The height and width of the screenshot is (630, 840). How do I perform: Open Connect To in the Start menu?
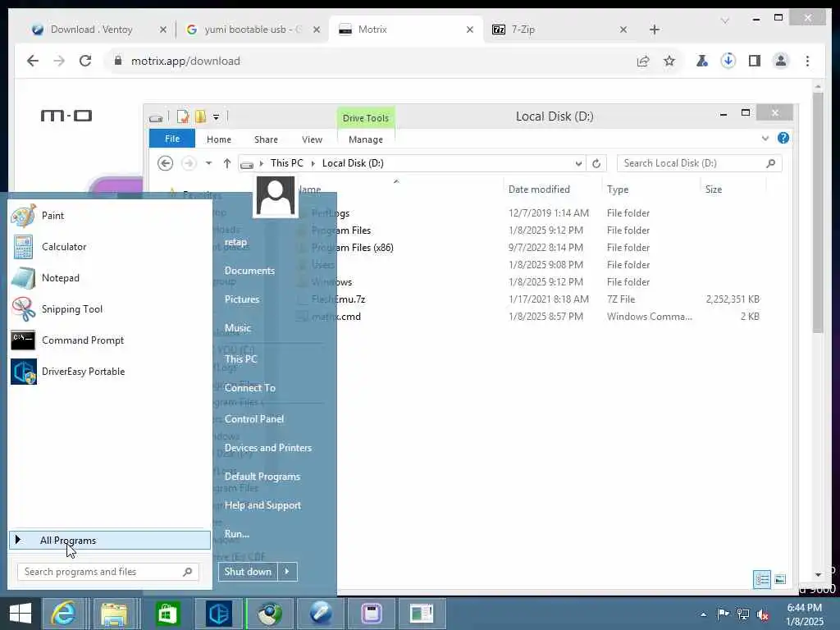[249, 388]
